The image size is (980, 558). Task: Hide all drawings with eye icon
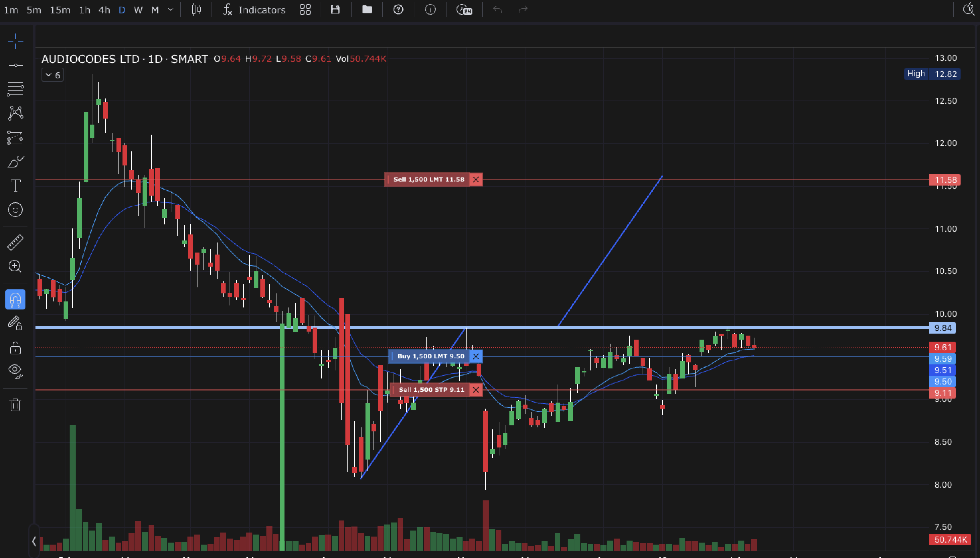[15, 370]
